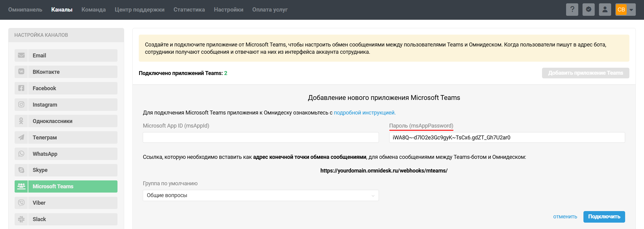The image size is (644, 229).
Task: Open the подробной инструкцией link
Action: [365, 113]
